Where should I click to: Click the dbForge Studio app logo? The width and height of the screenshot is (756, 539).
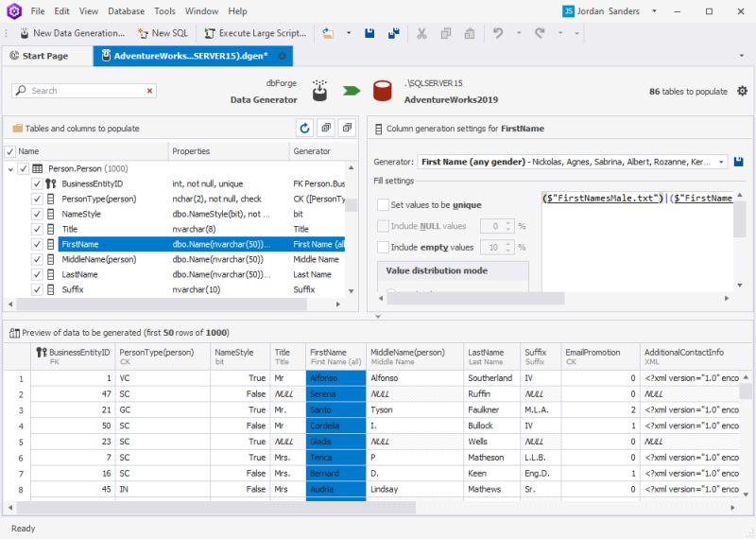point(14,11)
